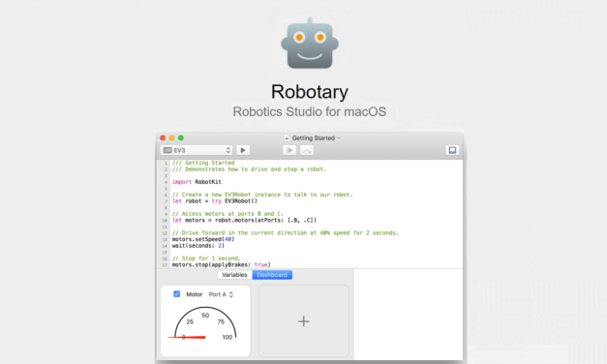The image size is (607, 364).
Task: Run the program with the play button
Action: pos(243,150)
